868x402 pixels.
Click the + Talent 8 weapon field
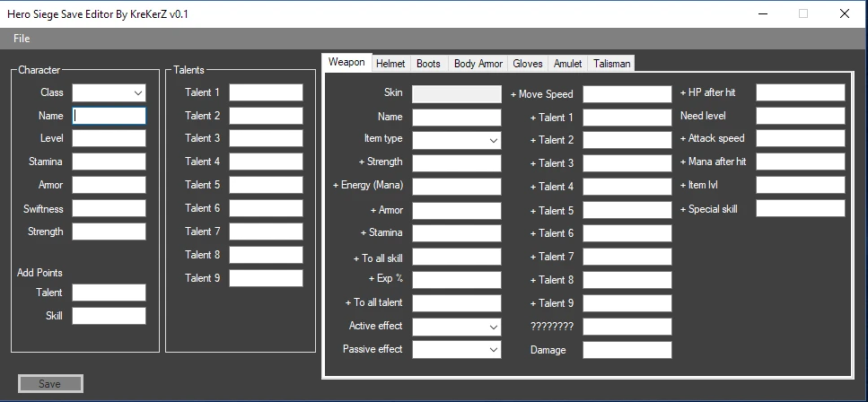pyautogui.click(x=627, y=280)
